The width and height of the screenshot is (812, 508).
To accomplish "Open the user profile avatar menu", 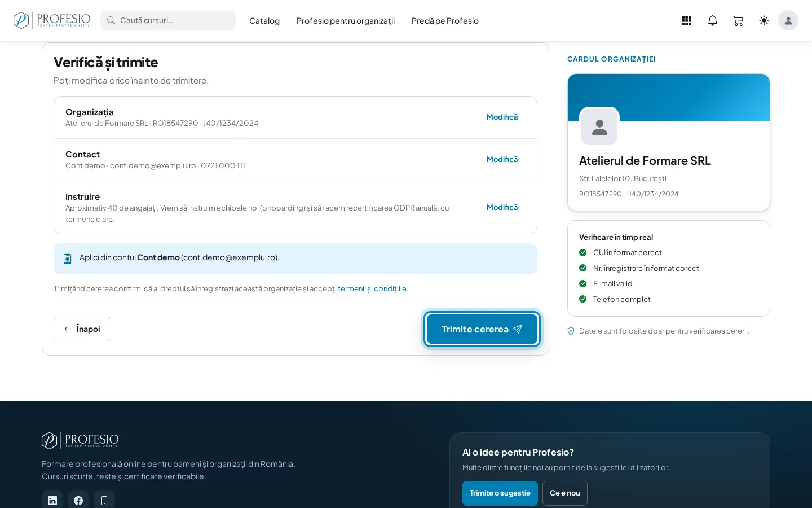I will (788, 20).
